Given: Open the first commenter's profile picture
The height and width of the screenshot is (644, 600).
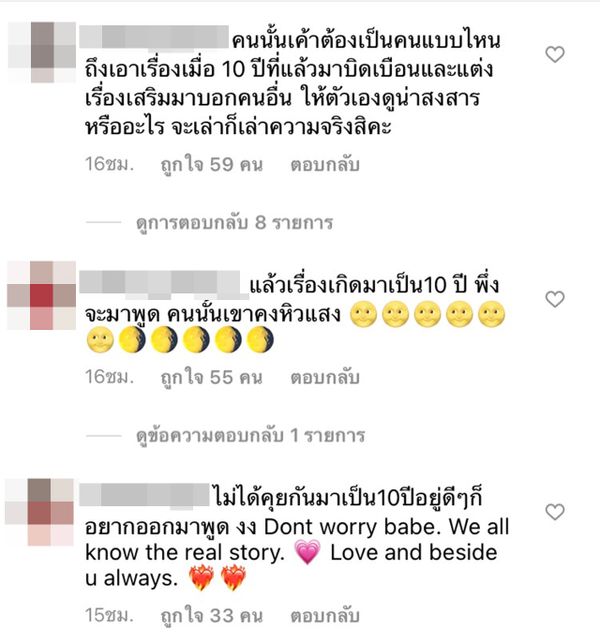Looking at the screenshot, I should tap(42, 52).
